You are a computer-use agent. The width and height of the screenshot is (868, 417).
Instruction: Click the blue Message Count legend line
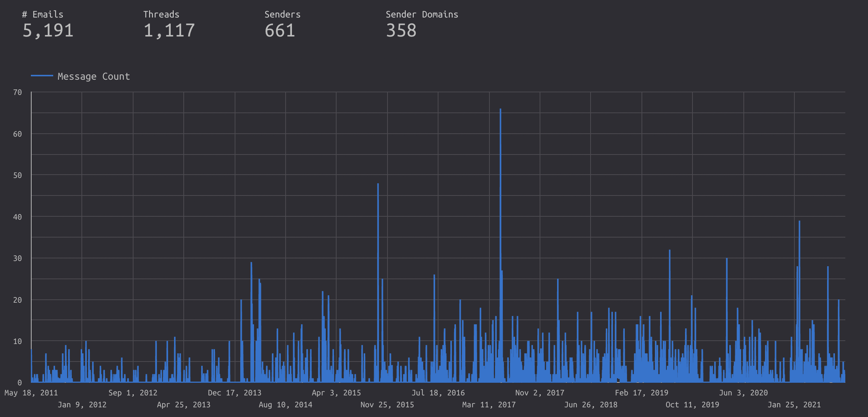[42, 76]
